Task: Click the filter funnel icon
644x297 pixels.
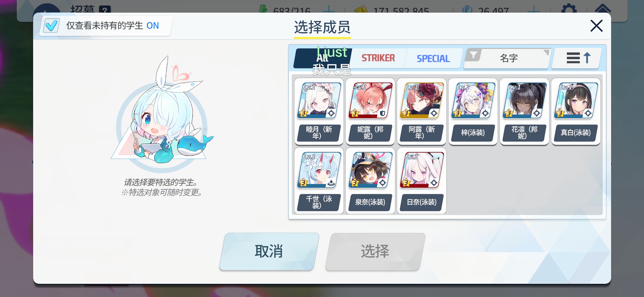Action: click(473, 55)
